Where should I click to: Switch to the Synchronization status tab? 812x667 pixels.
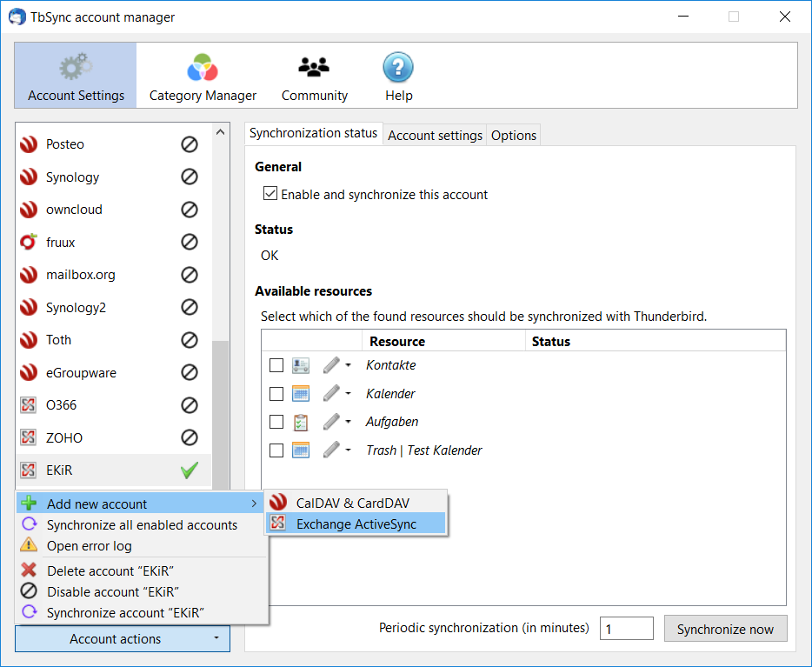(313, 133)
